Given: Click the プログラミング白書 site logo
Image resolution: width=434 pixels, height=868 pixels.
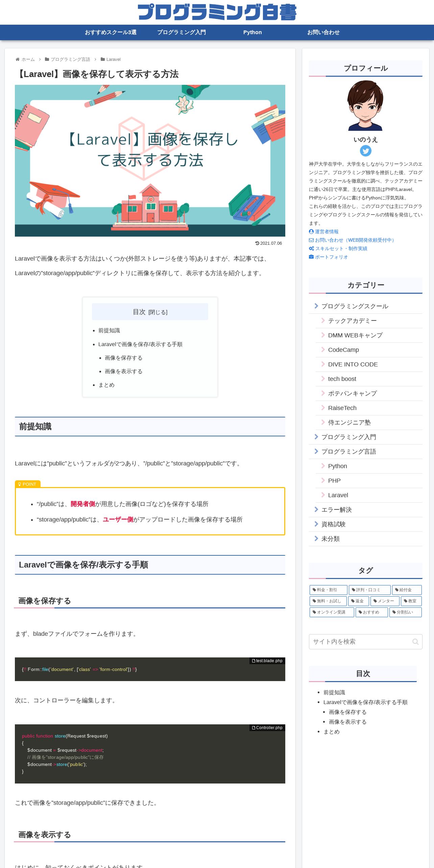Looking at the screenshot, I should [217, 12].
